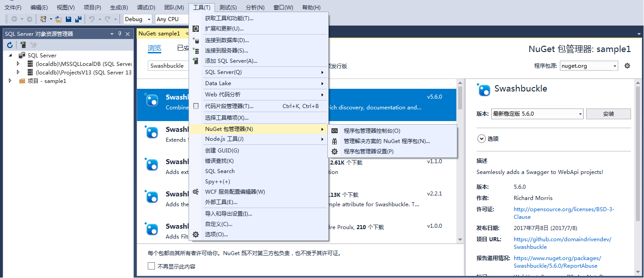Click the console icon for 程序包管理器控制台

click(335, 131)
